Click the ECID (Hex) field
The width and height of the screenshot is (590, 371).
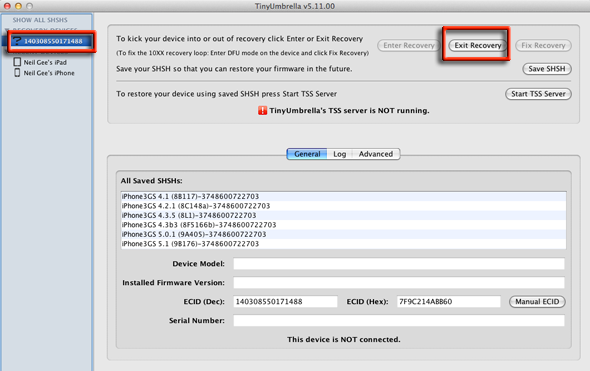coord(449,302)
